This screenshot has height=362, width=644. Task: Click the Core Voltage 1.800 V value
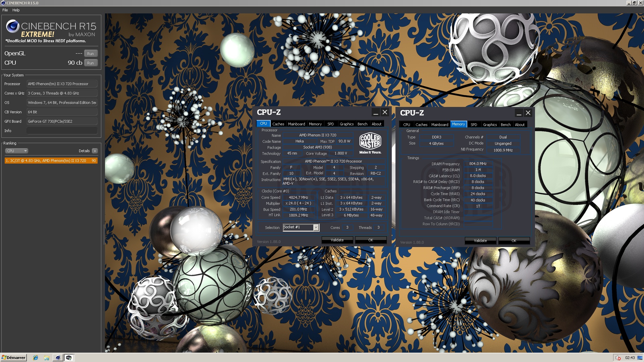[x=341, y=154]
